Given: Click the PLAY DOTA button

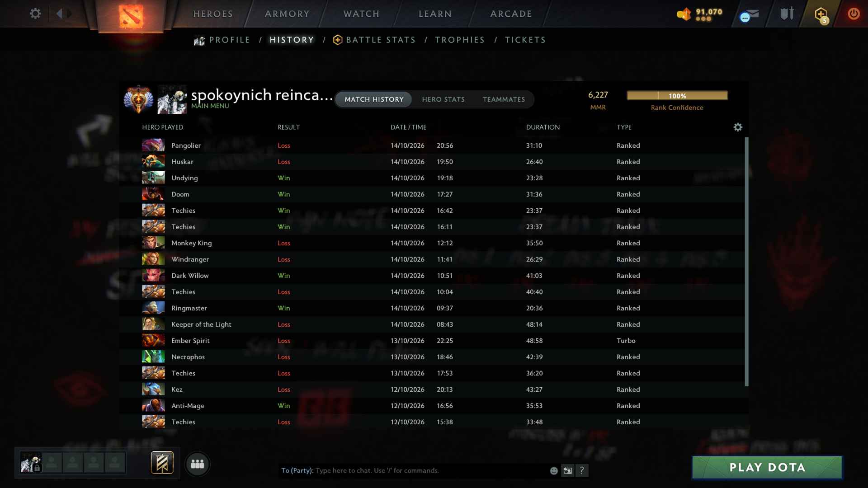Looking at the screenshot, I should [767, 467].
